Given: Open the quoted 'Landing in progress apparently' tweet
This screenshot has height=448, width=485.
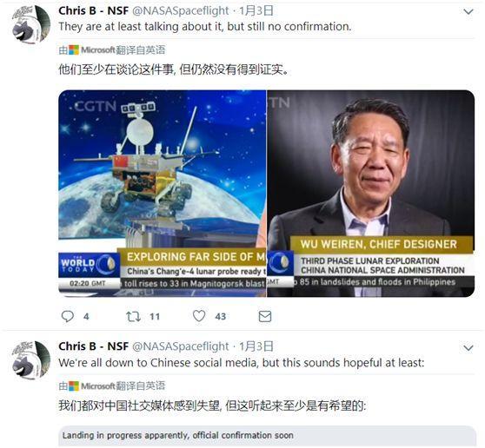Looking at the screenshot, I should click(x=267, y=436).
